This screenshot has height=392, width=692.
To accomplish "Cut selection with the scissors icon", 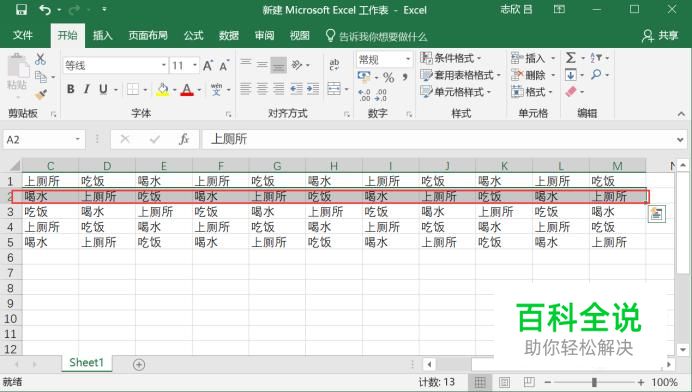I will point(41,59).
